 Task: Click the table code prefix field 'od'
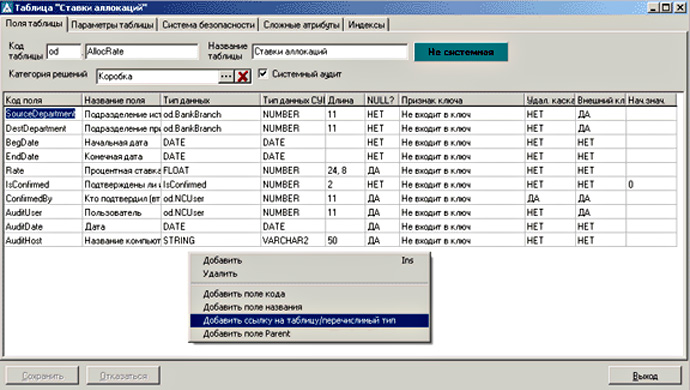click(x=64, y=52)
